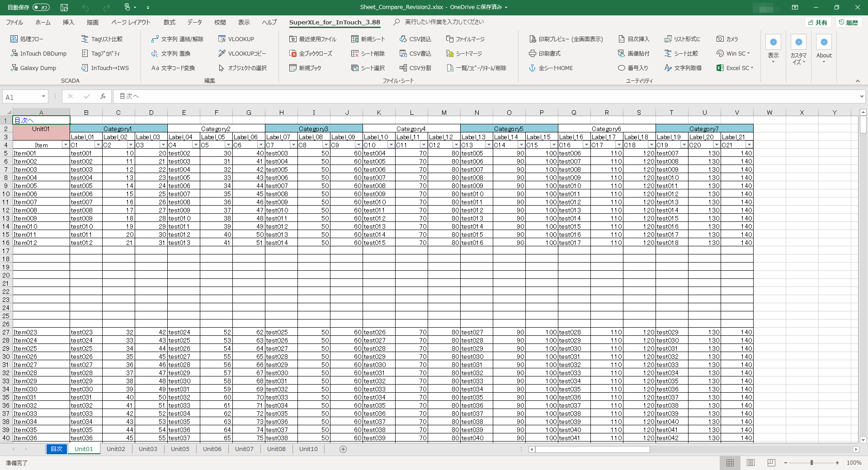Open 文字列 連結/解除 tool
Viewport: 868px width, 470px height.
[177, 39]
